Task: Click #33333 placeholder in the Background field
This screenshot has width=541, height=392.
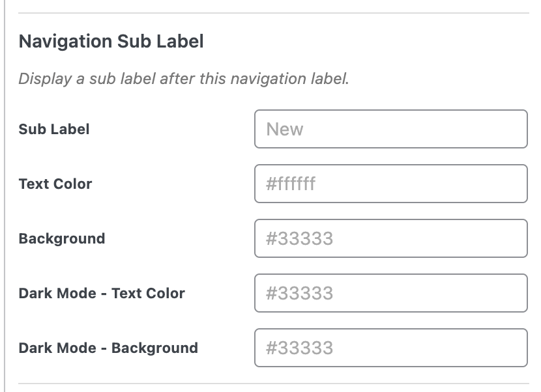Action: 299,238
